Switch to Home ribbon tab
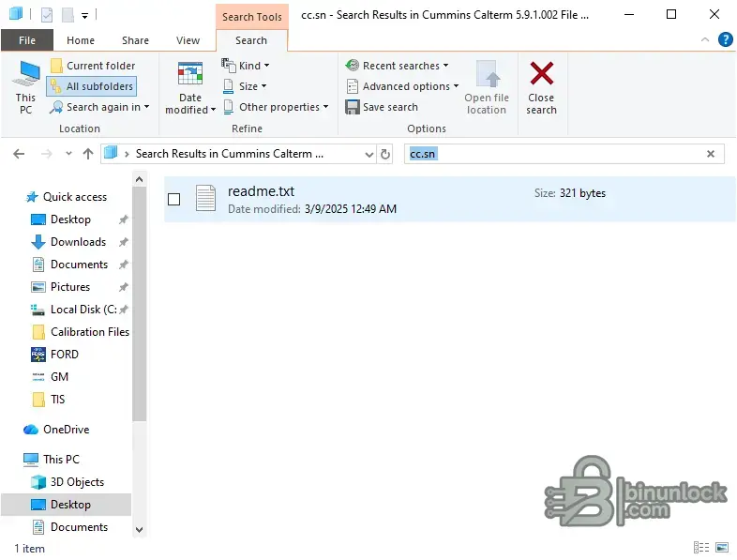 (81, 40)
